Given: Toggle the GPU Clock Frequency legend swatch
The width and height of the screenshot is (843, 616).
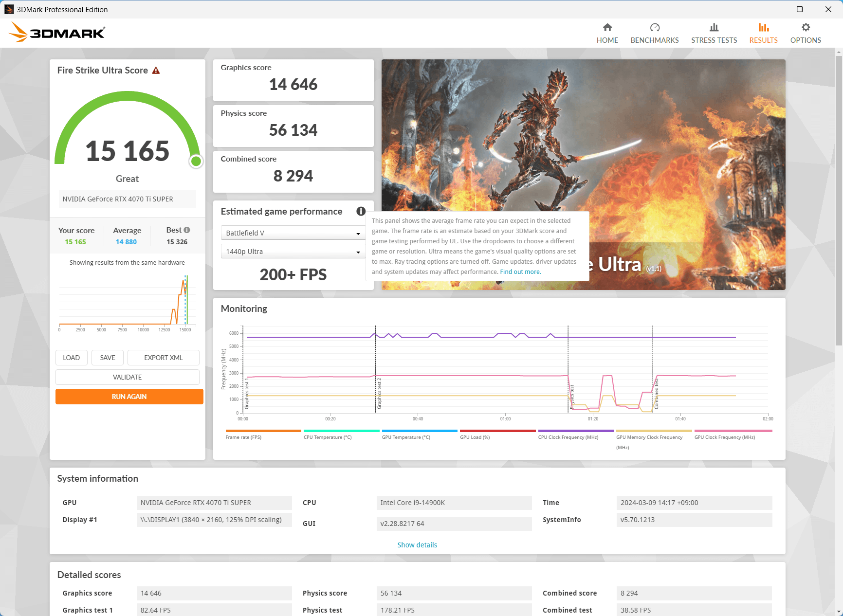Looking at the screenshot, I should pyautogui.click(x=733, y=431).
